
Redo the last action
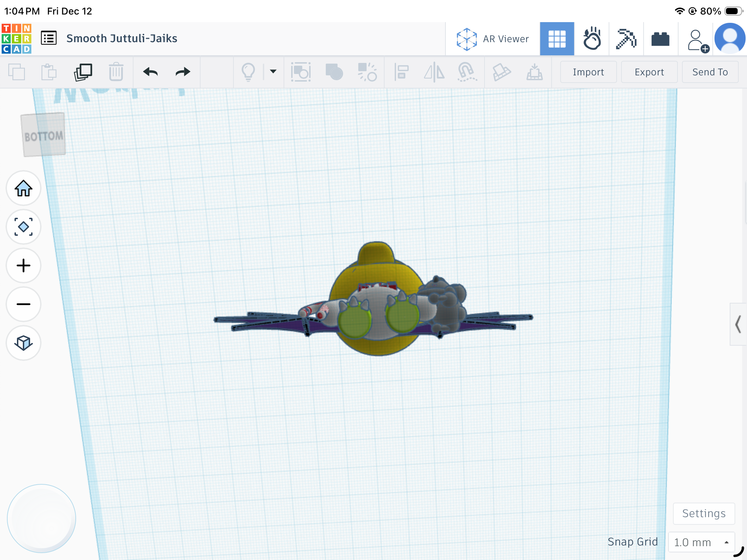click(183, 72)
